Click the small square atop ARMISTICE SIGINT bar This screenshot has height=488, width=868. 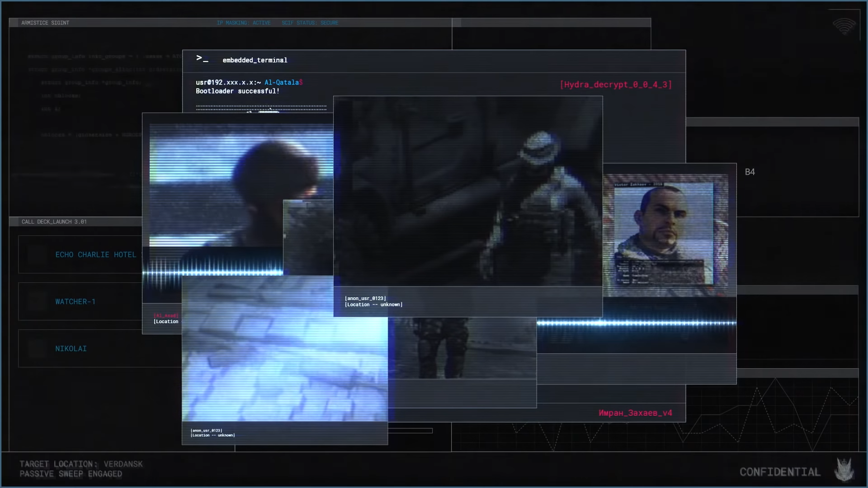[x=14, y=23]
